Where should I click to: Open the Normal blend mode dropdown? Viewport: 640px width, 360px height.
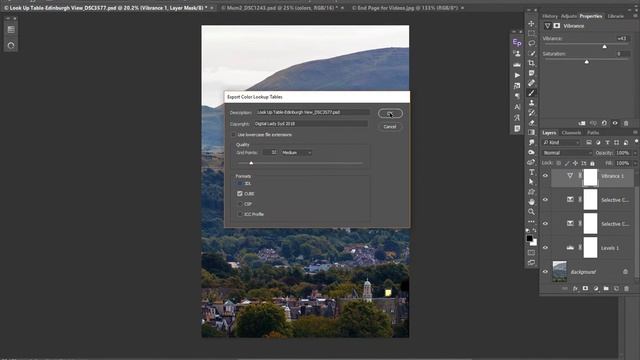pyautogui.click(x=567, y=153)
